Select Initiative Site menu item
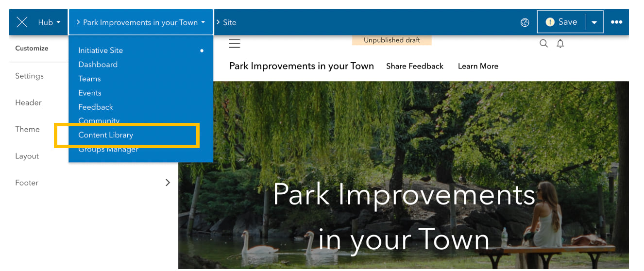The height and width of the screenshot is (271, 644). (101, 51)
